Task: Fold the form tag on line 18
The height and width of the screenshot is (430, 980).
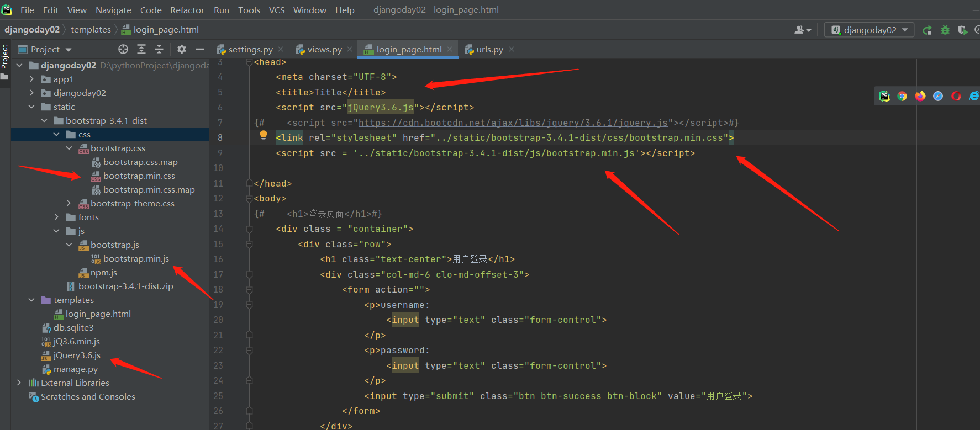Action: [249, 289]
